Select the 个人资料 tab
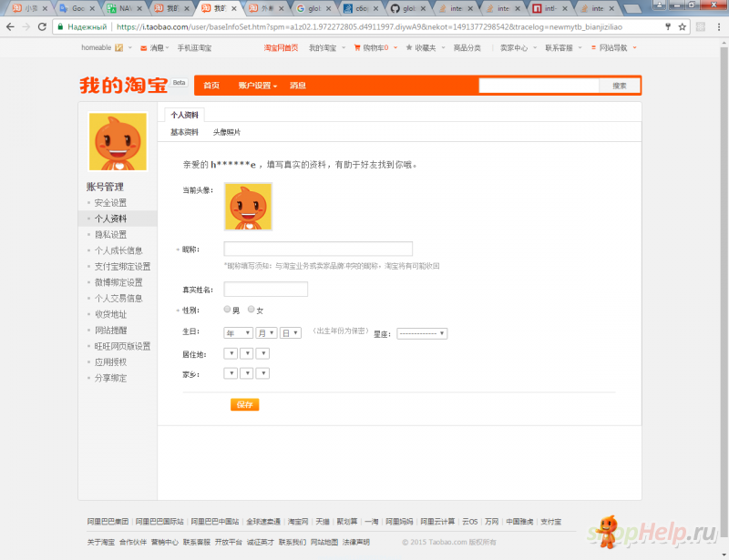Viewport: 729px width, 560px height. [x=185, y=115]
